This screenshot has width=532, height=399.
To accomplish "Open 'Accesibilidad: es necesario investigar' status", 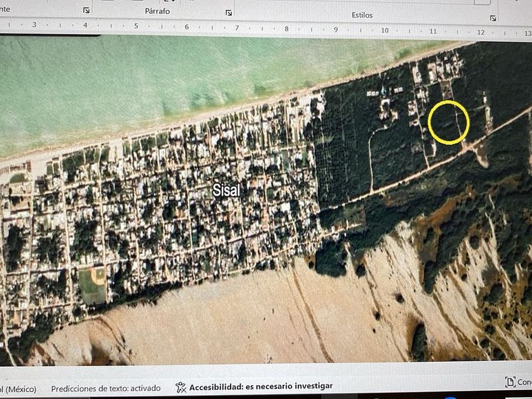I will 260,386.
